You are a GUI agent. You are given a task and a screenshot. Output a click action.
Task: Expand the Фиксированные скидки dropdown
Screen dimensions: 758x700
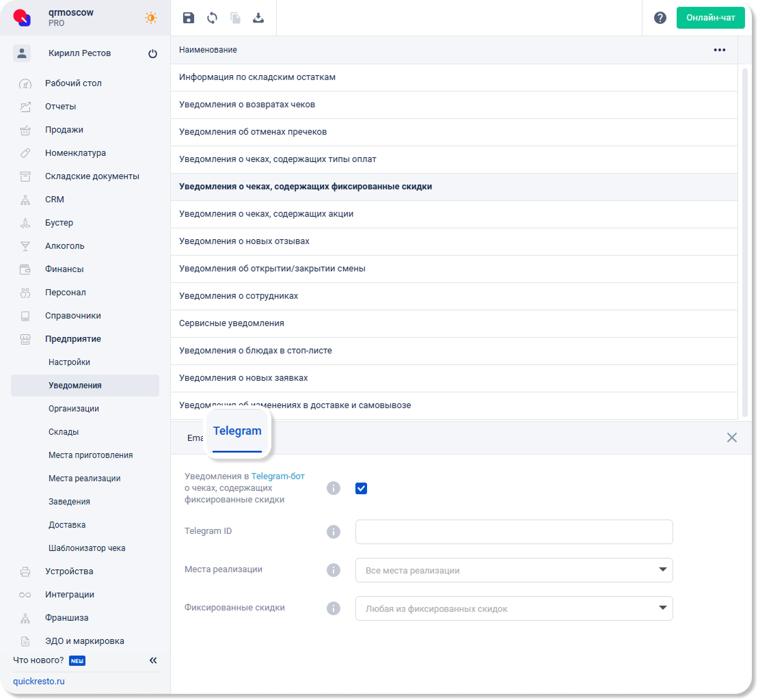514,608
